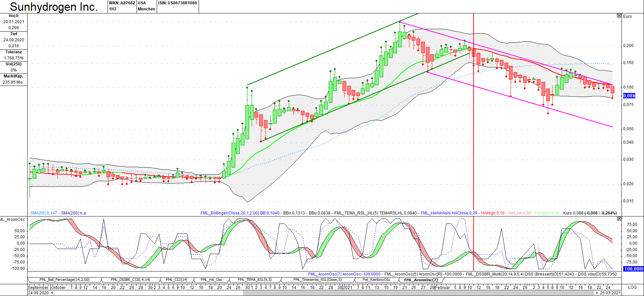644x296 pixels.
Task: Click the active FML_AroonOsc(7) tab
Action: pos(421,280)
